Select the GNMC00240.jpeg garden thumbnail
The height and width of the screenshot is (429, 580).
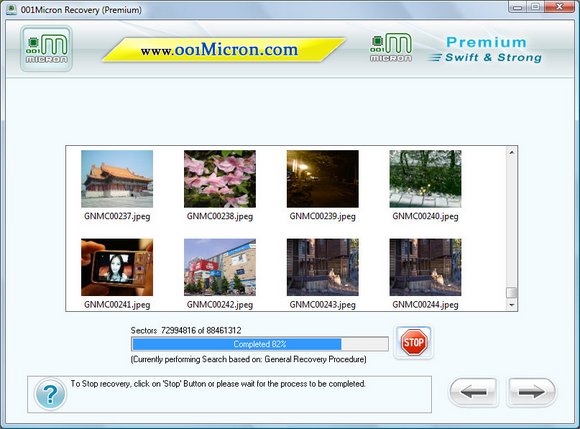coord(425,179)
